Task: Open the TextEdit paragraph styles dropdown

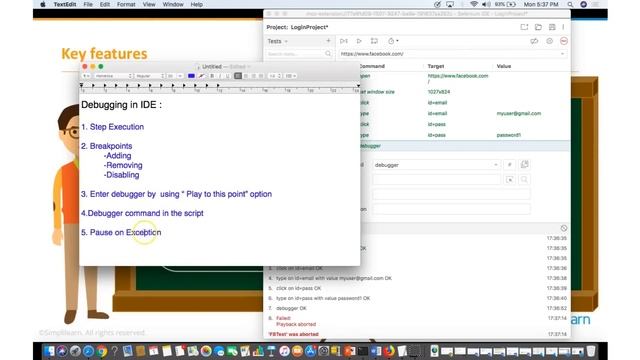Action: (86, 76)
